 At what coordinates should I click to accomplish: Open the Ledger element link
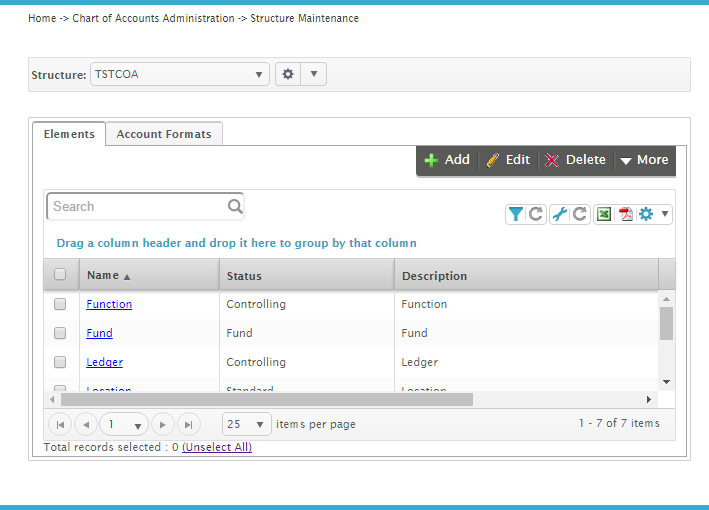[104, 362]
